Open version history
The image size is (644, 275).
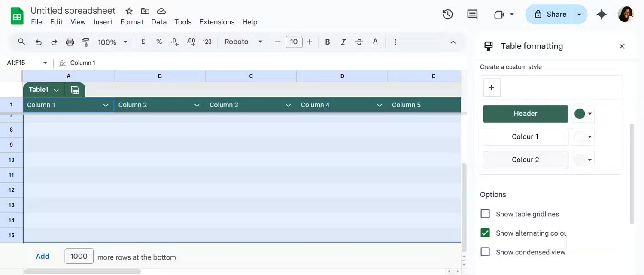(447, 14)
